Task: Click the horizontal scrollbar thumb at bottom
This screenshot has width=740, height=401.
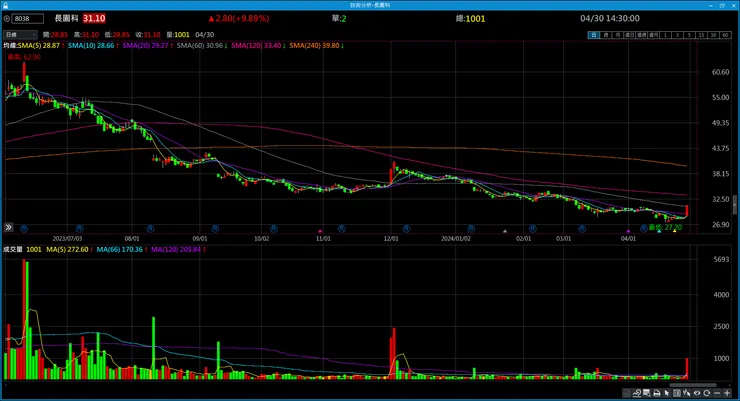Action: click(692, 385)
